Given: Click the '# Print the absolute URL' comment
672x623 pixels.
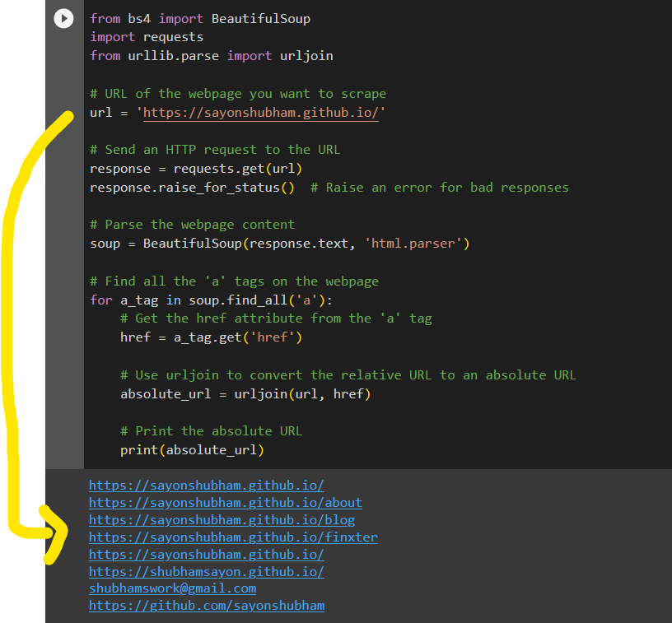Looking at the screenshot, I should [x=212, y=431].
